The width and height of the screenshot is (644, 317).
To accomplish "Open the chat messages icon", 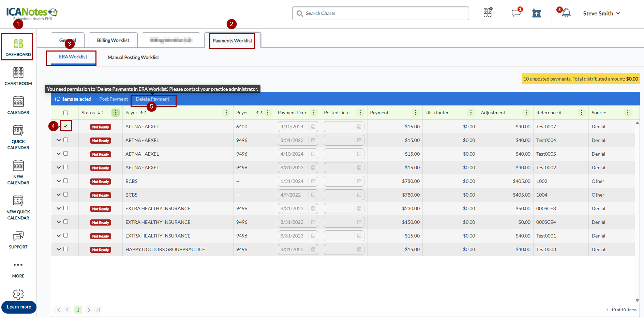I will (x=516, y=13).
